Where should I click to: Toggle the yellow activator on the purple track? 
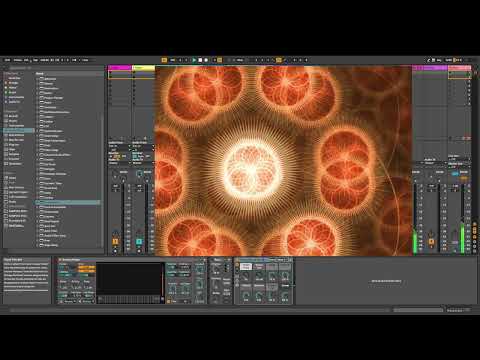pyautogui.click(x=431, y=241)
